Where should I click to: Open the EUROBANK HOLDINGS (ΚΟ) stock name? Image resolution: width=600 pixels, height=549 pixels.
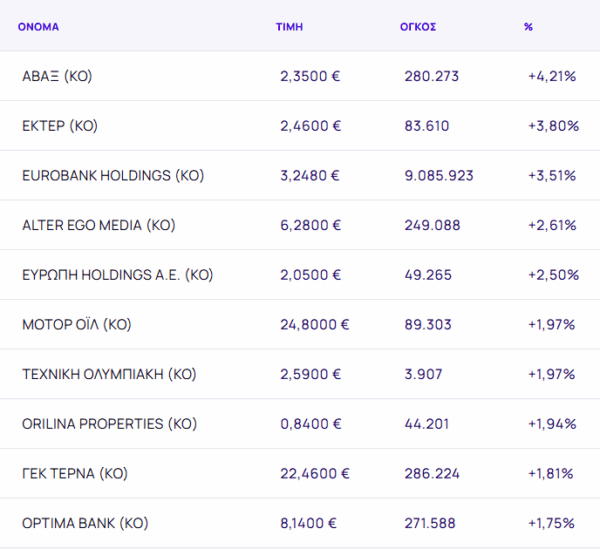[113, 176]
